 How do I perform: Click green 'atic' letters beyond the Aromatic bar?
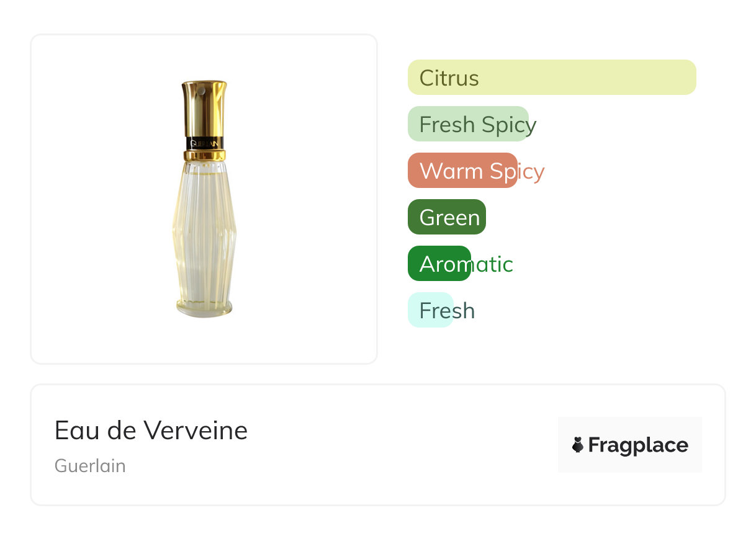(493, 264)
